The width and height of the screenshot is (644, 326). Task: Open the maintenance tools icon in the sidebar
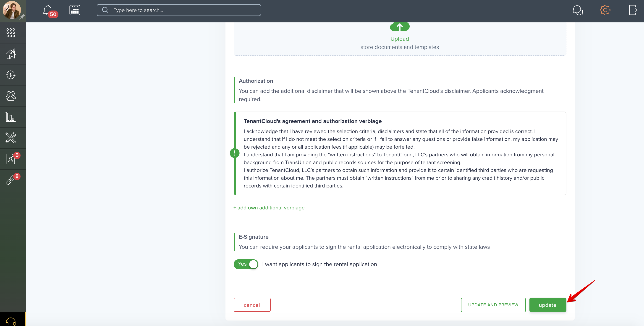(x=11, y=138)
